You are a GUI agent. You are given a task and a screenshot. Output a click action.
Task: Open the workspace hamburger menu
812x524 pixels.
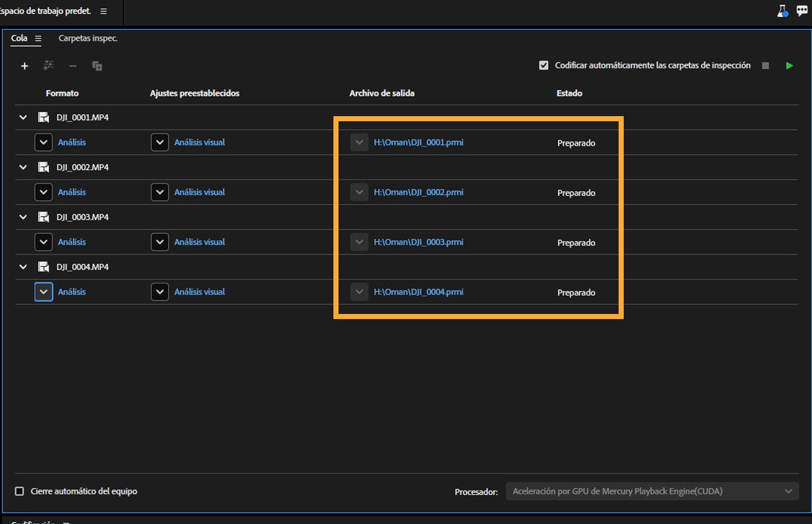click(104, 11)
